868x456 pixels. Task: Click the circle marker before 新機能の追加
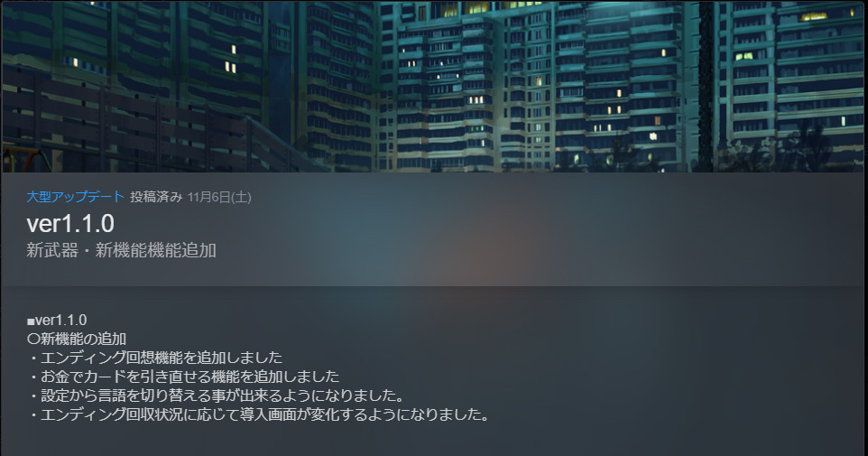click(33, 339)
